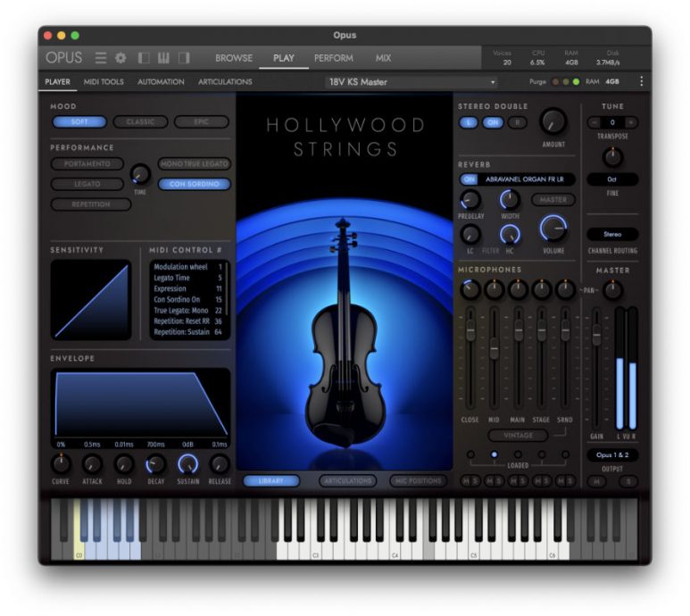The width and height of the screenshot is (690, 616).
Task: Adjust the Close mic pan knob
Action: (x=470, y=289)
